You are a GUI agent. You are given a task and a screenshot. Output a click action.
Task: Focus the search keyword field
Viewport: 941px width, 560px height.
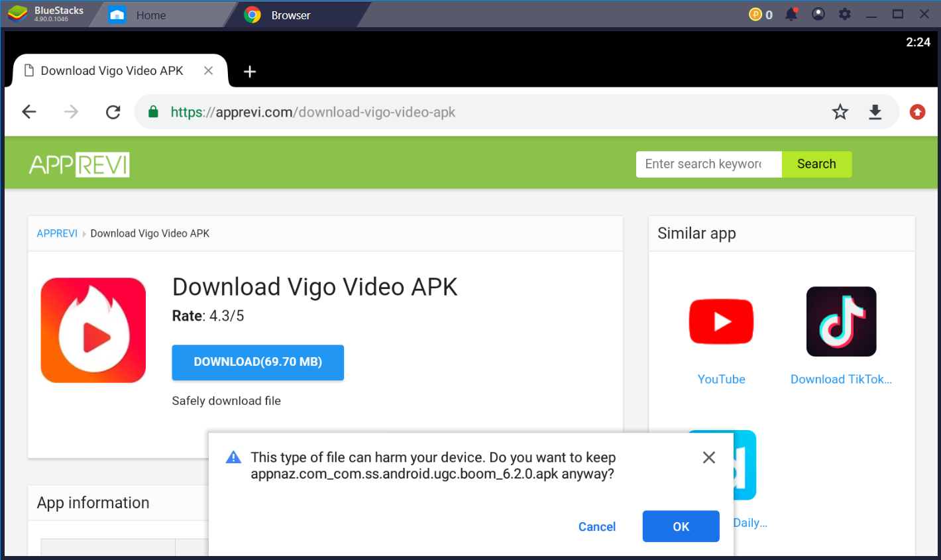[x=709, y=164]
